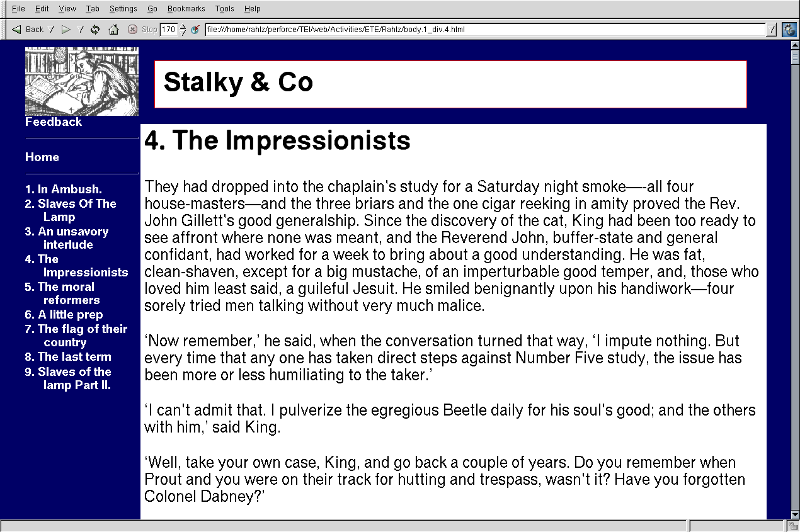Click the Back navigation arrow
This screenshot has height=532, width=800.
(17, 29)
